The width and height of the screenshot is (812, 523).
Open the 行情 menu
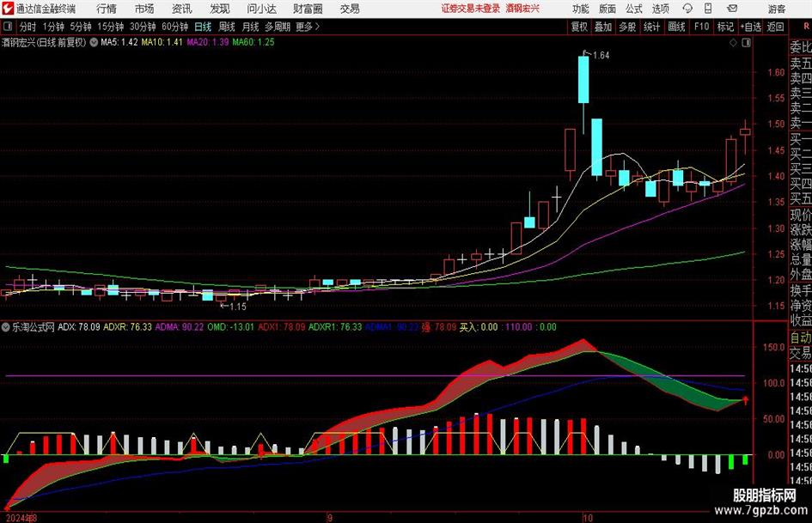coord(107,9)
